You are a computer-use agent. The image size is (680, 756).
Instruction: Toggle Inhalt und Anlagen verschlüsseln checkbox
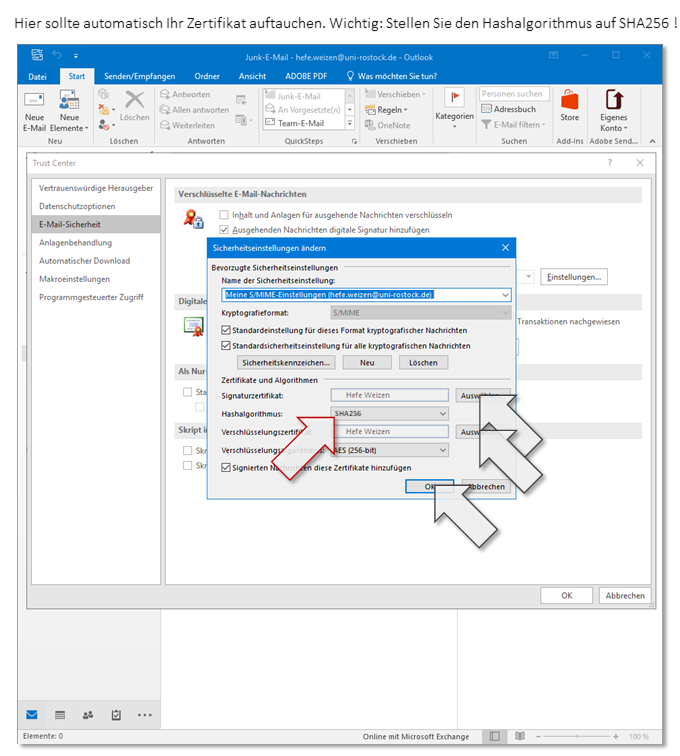[x=224, y=215]
